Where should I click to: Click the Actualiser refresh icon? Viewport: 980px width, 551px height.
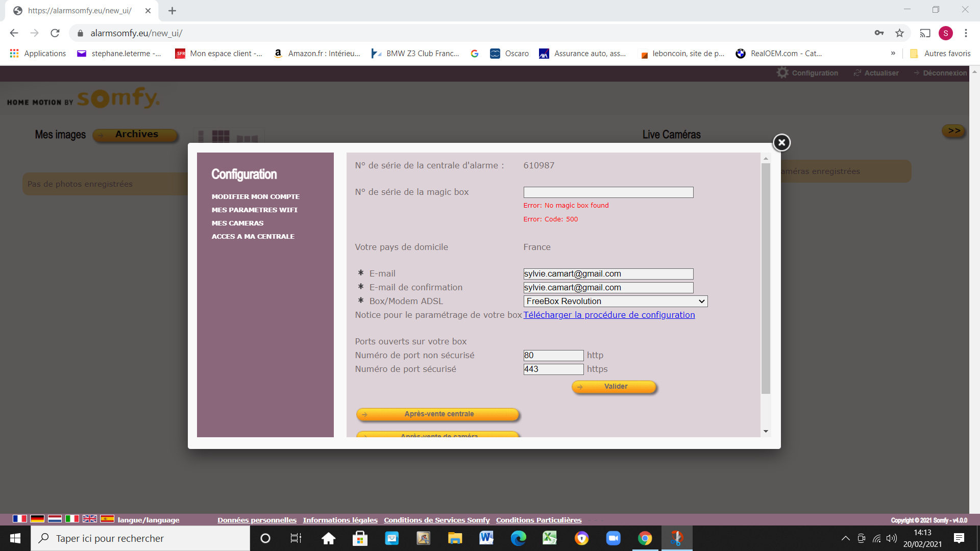pos(857,73)
